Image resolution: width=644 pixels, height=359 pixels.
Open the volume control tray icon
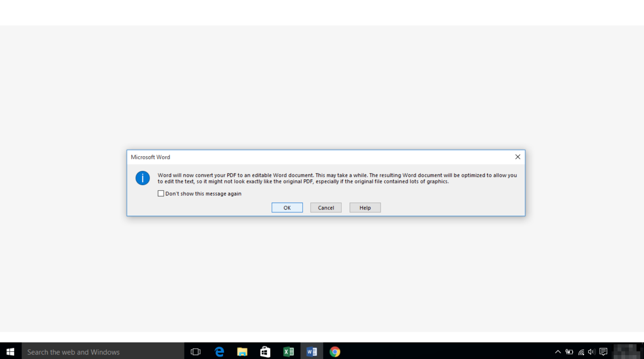592,352
